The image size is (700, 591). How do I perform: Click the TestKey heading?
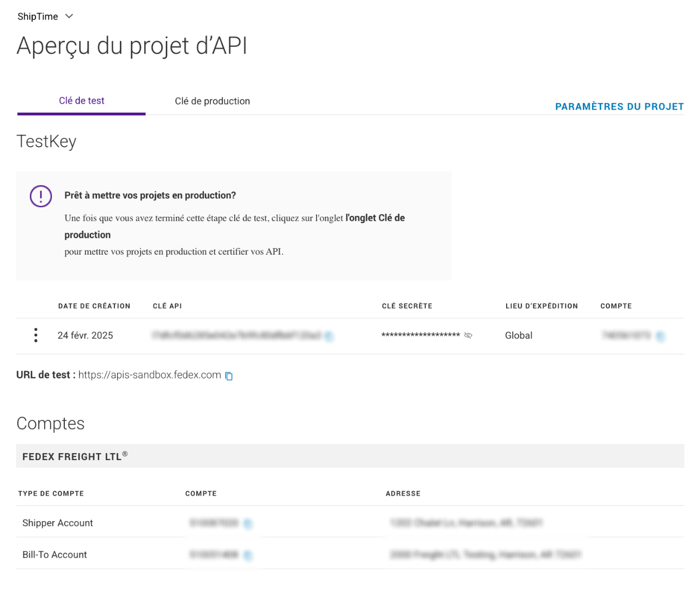(46, 141)
